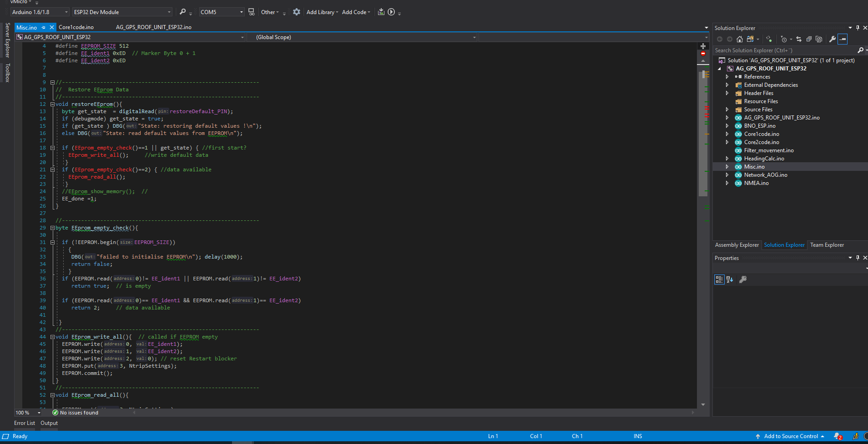Click the build and upload icon
The width and height of the screenshot is (868, 444).
click(381, 12)
